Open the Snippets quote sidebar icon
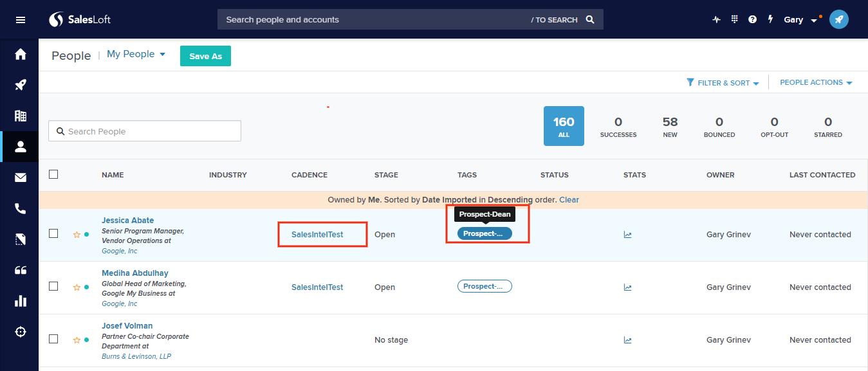868x371 pixels. click(x=21, y=270)
